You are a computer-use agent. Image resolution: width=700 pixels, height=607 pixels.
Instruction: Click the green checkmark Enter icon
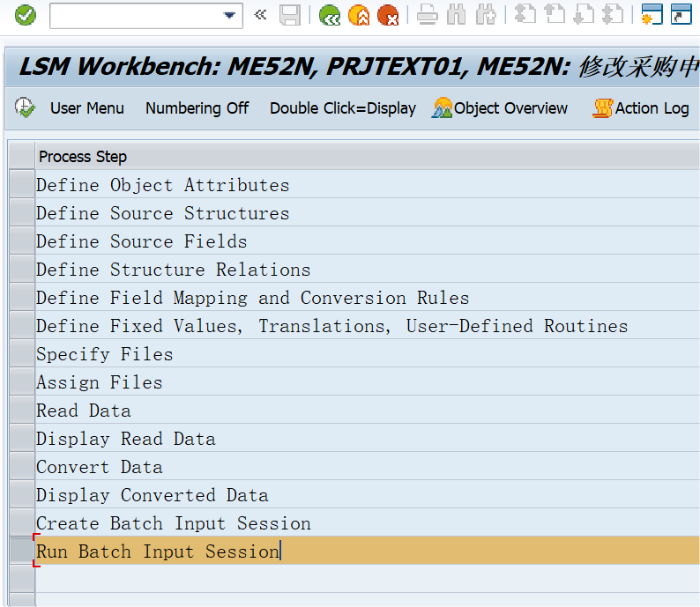point(25,16)
